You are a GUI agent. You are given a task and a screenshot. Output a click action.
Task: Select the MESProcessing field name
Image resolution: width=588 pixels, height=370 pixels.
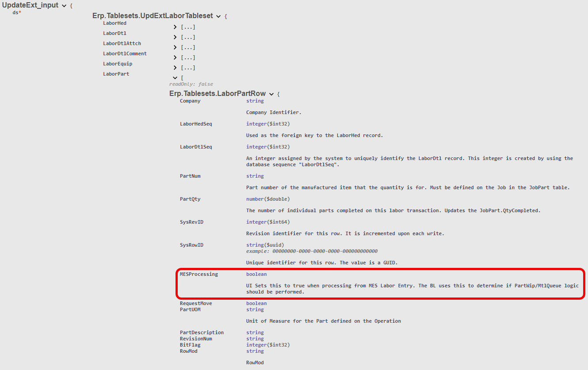coord(199,274)
